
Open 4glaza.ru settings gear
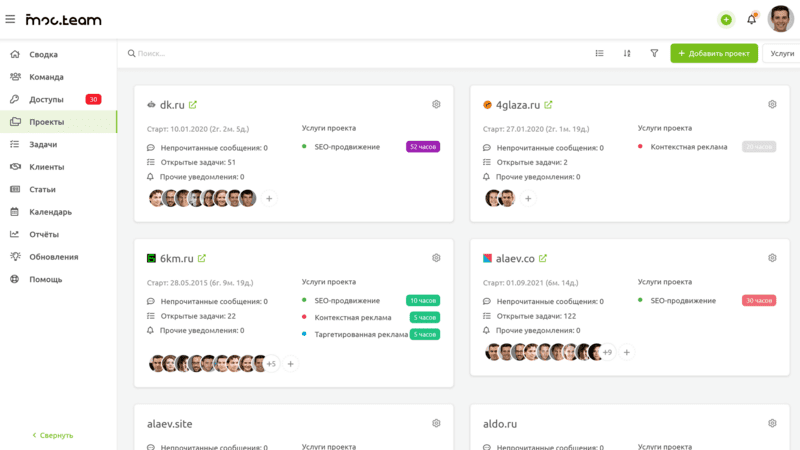772,104
